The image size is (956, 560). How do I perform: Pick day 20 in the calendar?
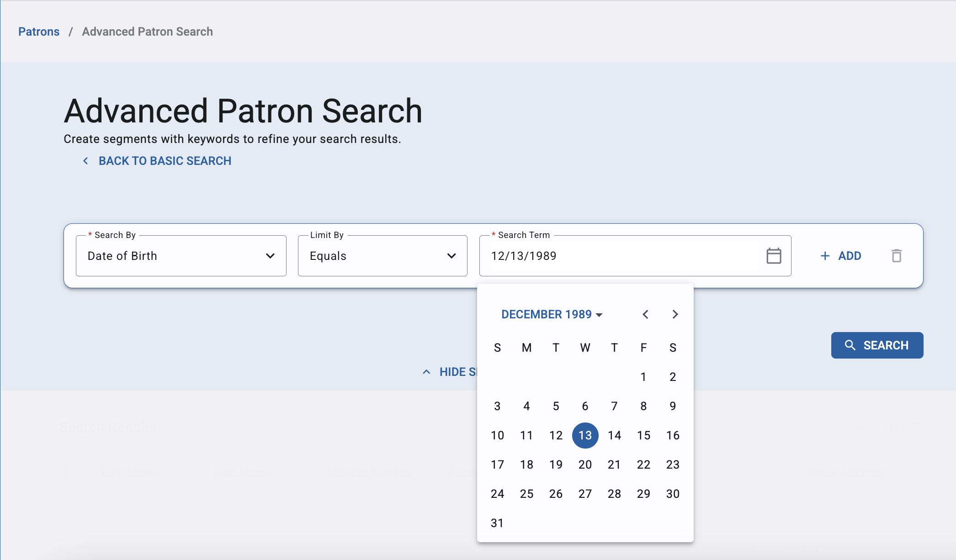(x=585, y=465)
